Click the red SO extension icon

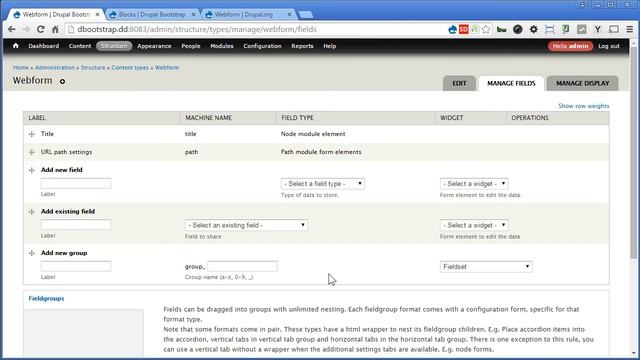(464, 29)
